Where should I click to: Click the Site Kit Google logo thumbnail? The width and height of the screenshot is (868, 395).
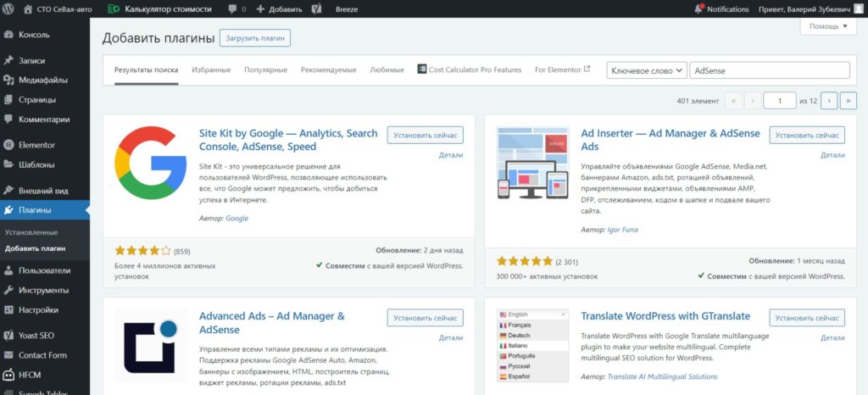151,163
